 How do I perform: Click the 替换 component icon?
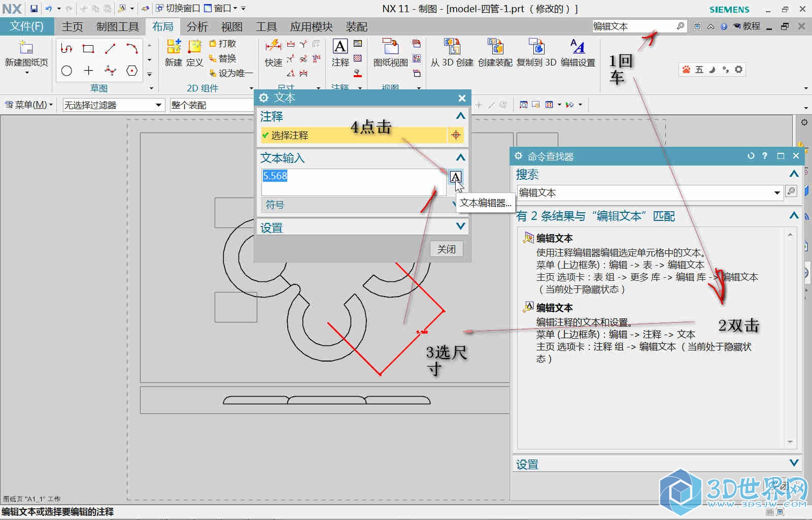click(x=213, y=58)
